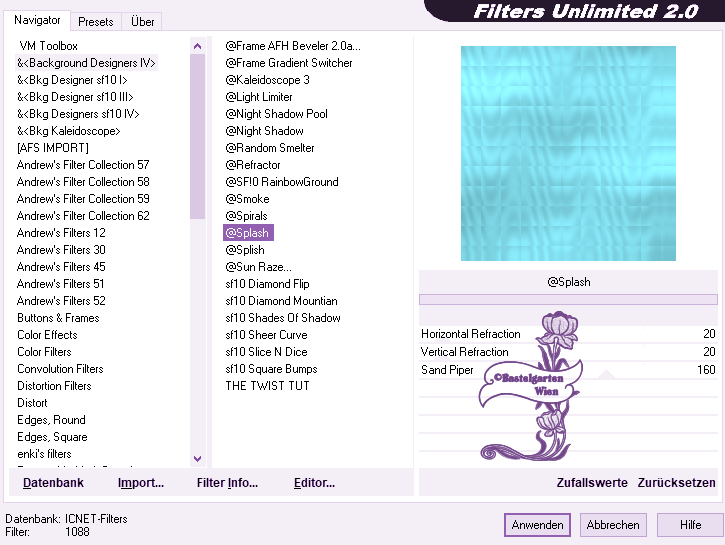Select Buttons & Frames category
Viewport: 725px width, 545px height.
pyautogui.click(x=58, y=318)
